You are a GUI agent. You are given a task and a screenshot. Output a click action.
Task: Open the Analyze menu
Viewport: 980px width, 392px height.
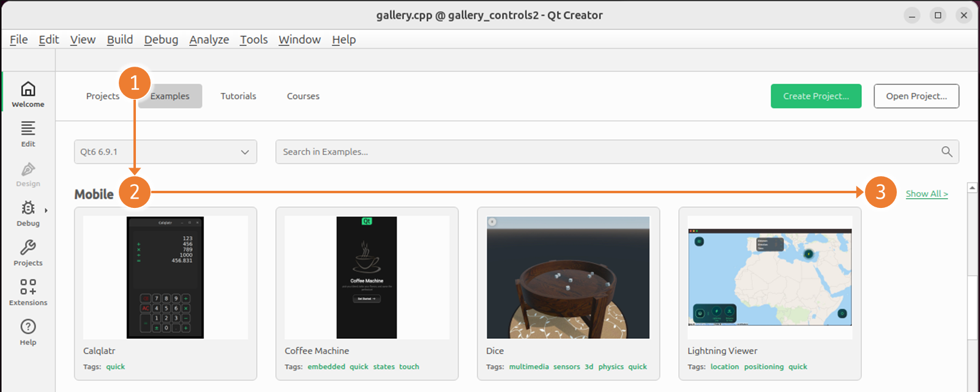point(209,40)
